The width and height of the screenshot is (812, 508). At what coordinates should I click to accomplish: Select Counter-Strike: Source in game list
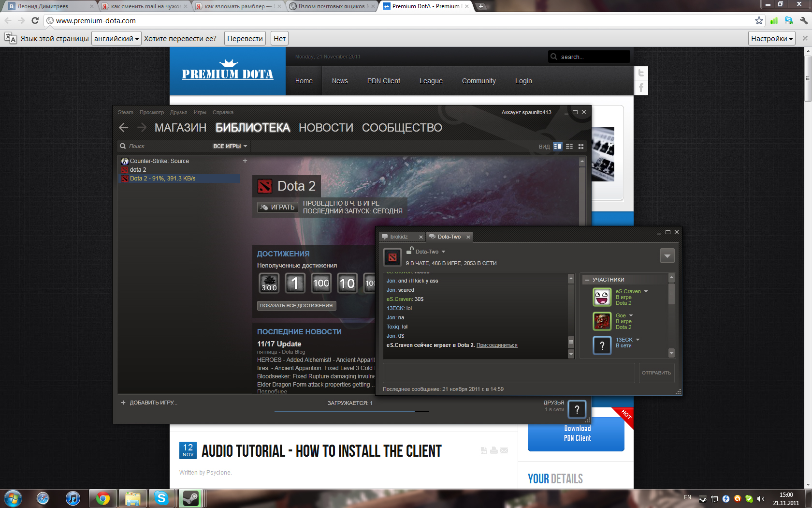[x=180, y=161]
